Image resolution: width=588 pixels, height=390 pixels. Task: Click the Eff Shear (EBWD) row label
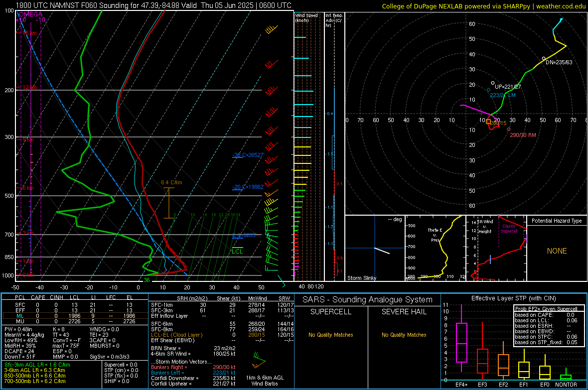pos(173,340)
